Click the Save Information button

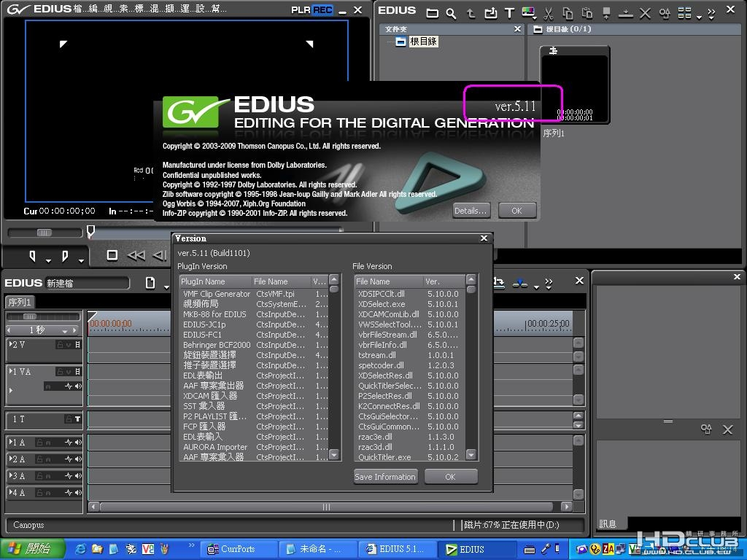pyautogui.click(x=385, y=477)
